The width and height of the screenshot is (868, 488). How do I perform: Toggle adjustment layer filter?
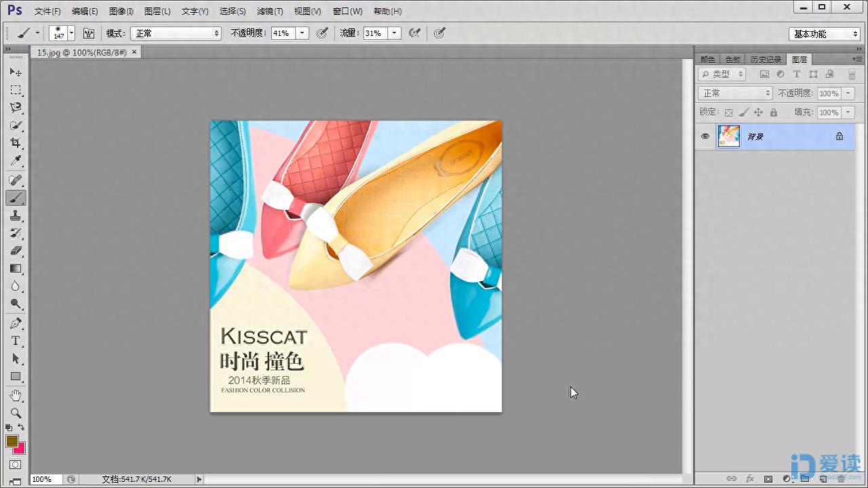781,75
